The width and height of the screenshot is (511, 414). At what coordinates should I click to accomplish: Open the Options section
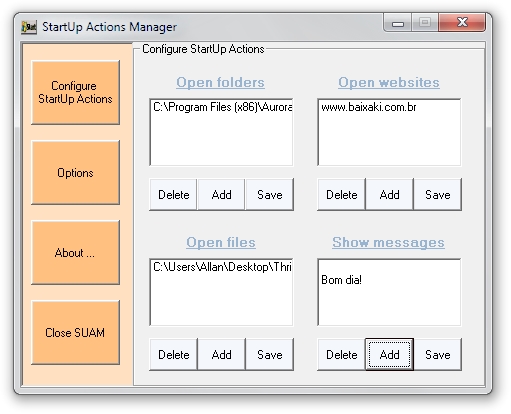click(x=75, y=173)
